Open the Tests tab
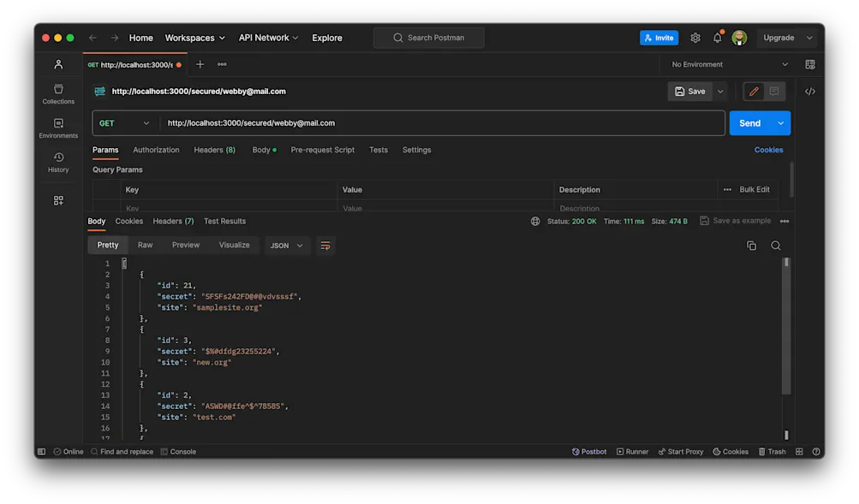The image size is (859, 504). (x=378, y=150)
